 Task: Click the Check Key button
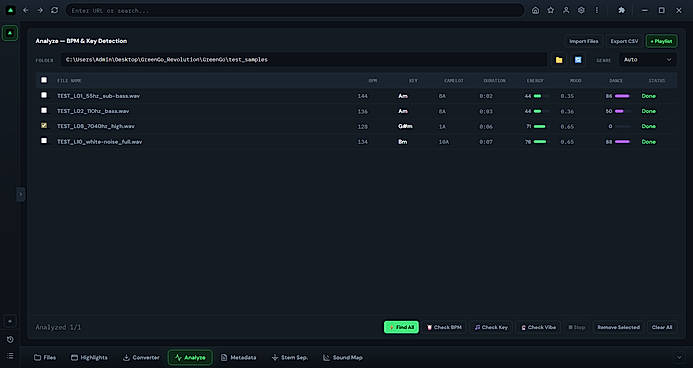coord(491,327)
